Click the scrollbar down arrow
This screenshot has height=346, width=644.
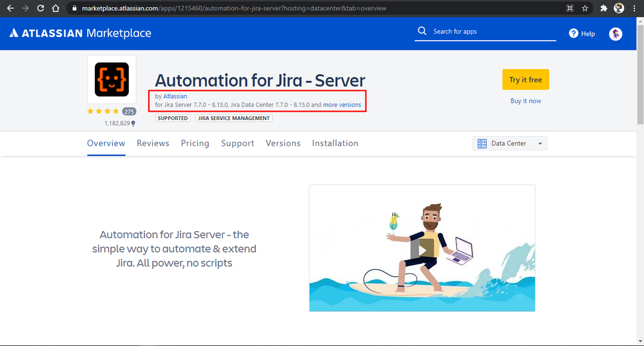point(640,341)
